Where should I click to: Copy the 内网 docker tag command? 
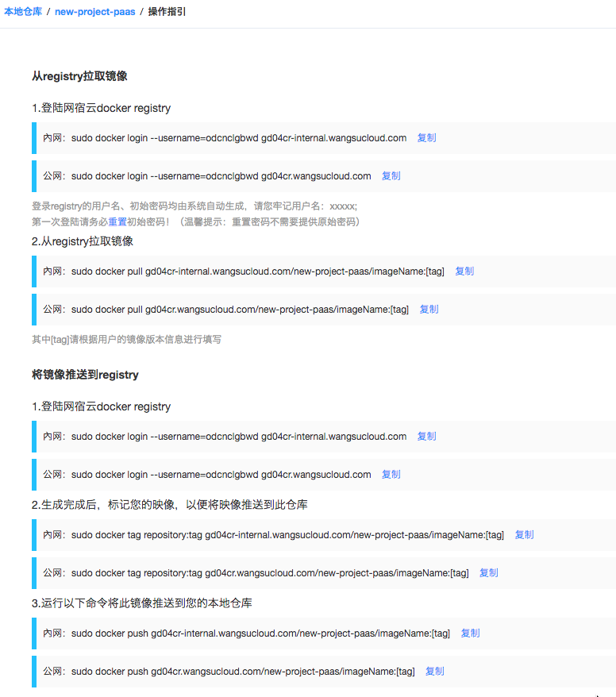pyautogui.click(x=524, y=535)
